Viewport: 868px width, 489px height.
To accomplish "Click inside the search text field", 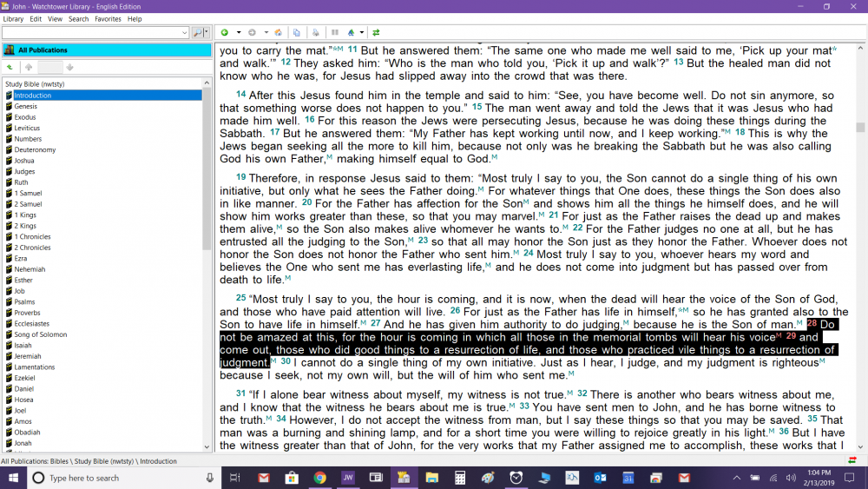I will tap(91, 33).
